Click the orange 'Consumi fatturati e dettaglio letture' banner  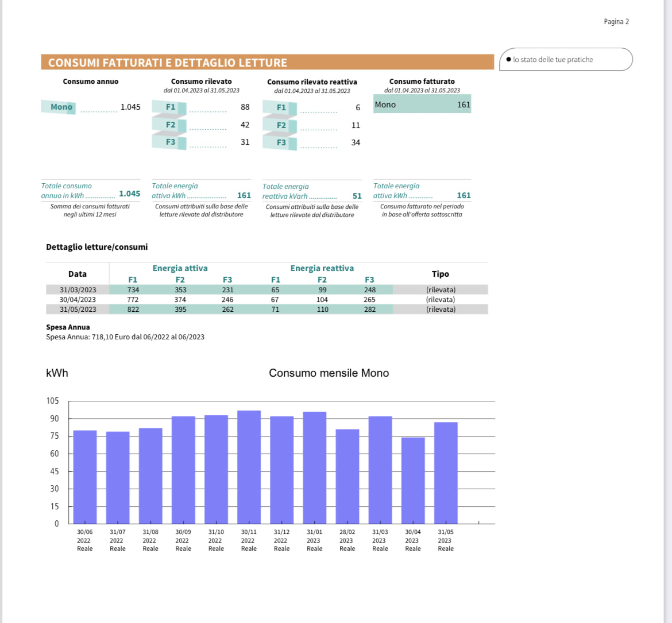tap(267, 62)
